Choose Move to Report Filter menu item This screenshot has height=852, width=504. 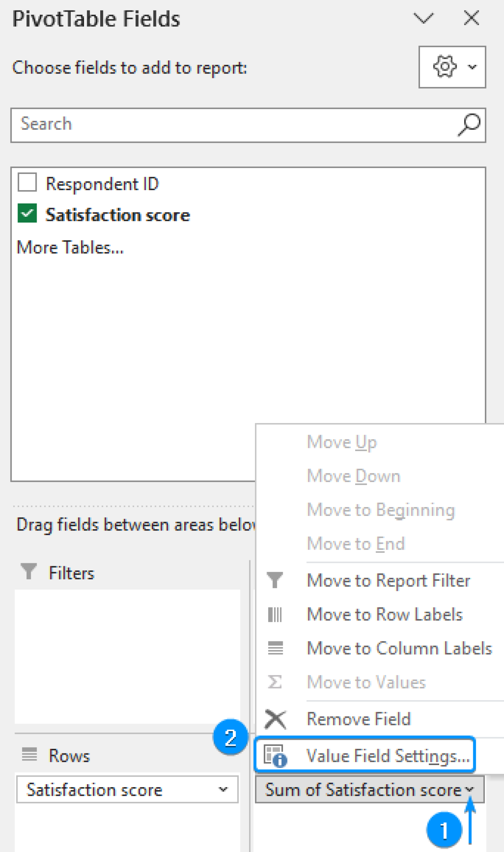[x=388, y=580]
